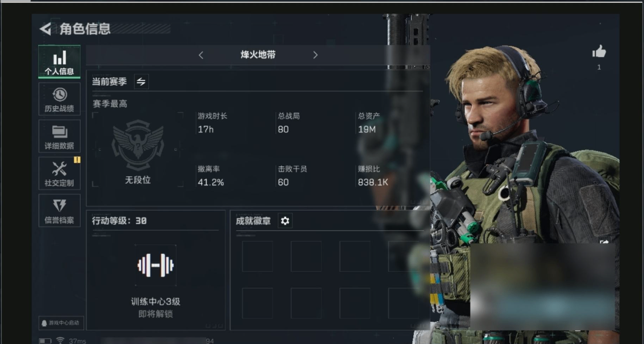Image resolution: width=644 pixels, height=344 pixels.
Task: Open 社交定制 wrench tools icon
Action: point(59,173)
